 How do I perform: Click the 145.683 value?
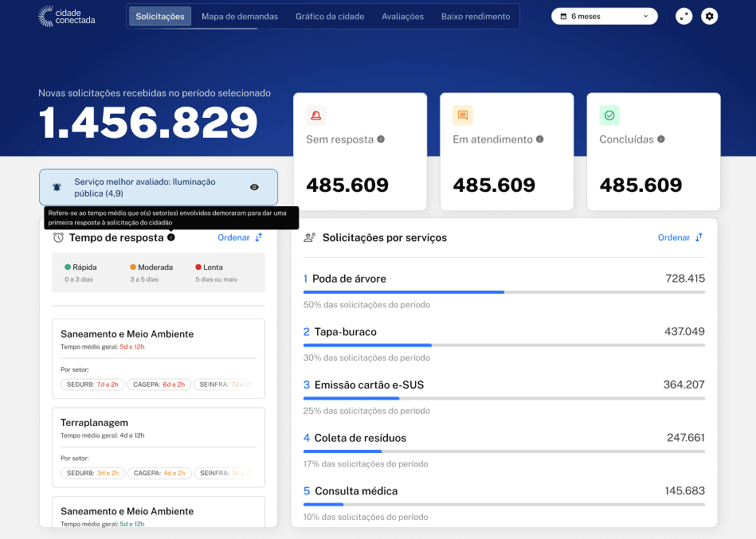[x=684, y=490]
